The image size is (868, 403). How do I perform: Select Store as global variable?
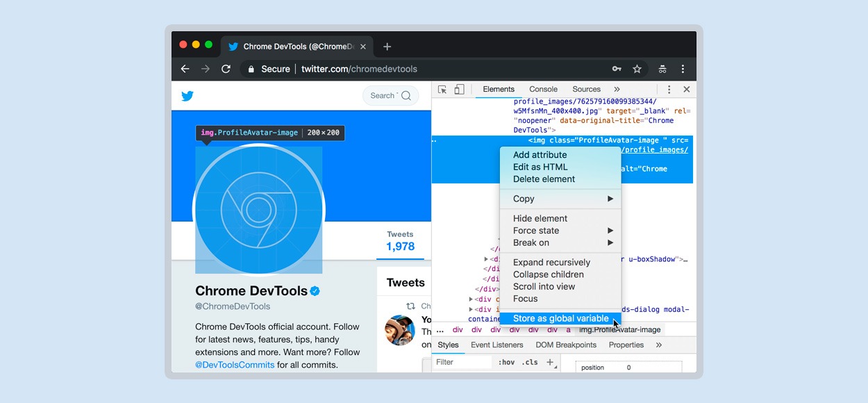point(560,319)
